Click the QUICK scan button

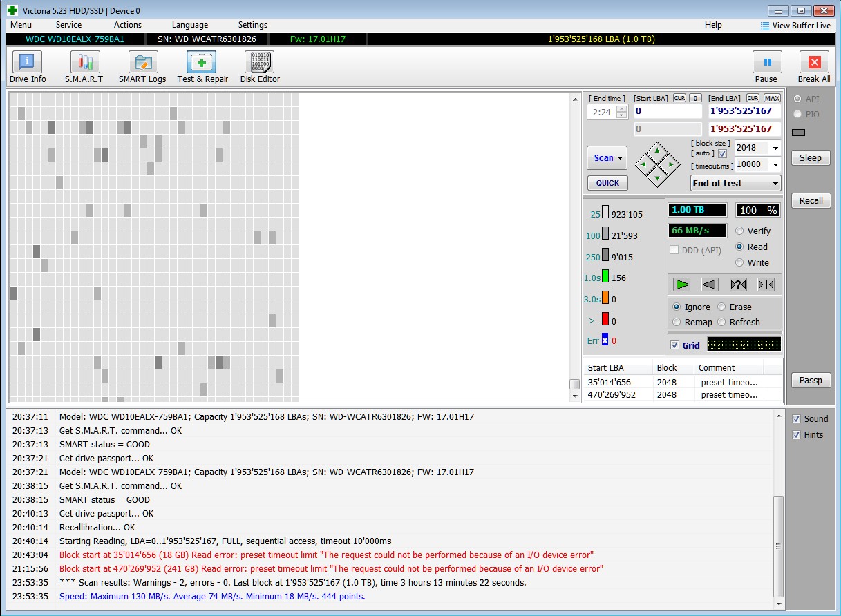[x=607, y=183]
